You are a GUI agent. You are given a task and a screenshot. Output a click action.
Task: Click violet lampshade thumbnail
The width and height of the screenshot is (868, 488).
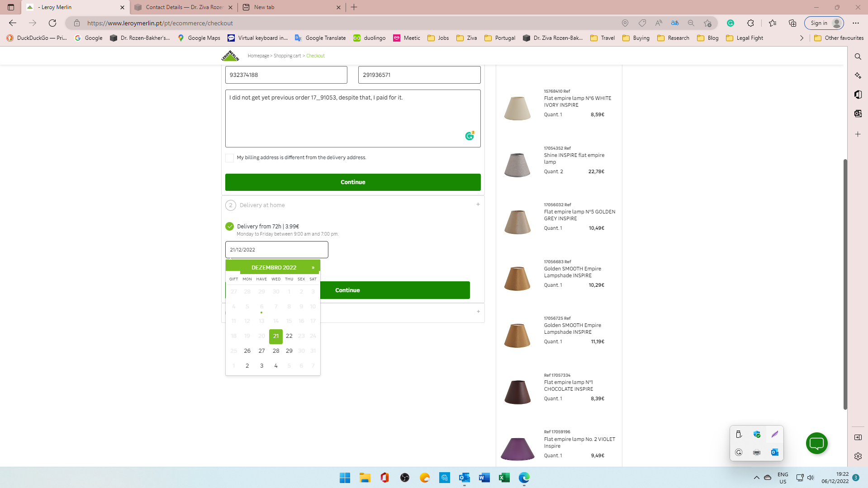[x=517, y=449]
